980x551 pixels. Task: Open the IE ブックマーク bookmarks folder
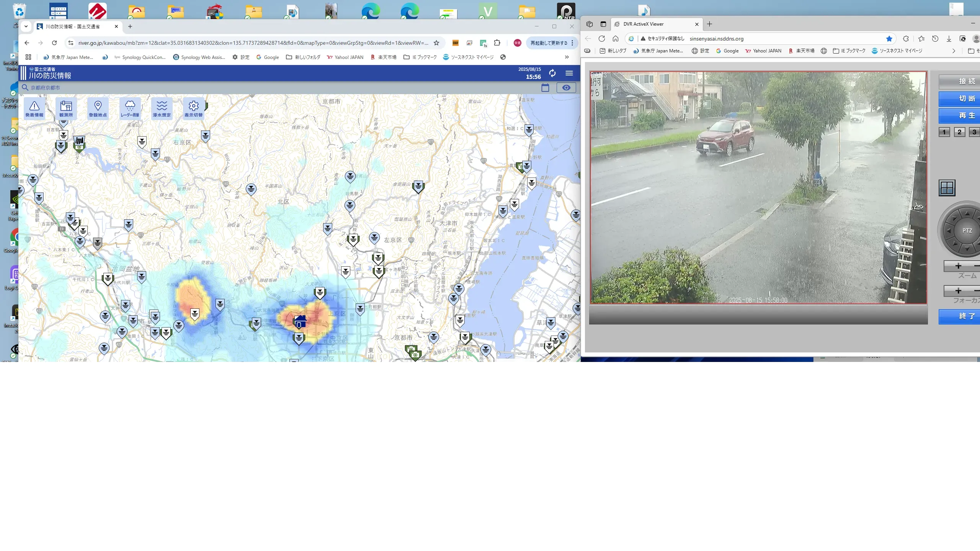420,57
